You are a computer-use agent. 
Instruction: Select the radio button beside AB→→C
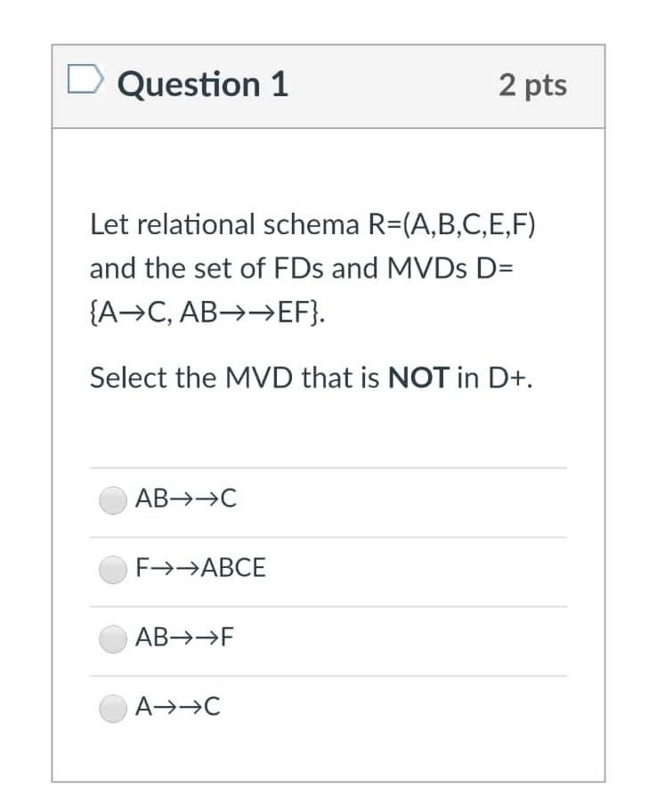pyautogui.click(x=111, y=500)
